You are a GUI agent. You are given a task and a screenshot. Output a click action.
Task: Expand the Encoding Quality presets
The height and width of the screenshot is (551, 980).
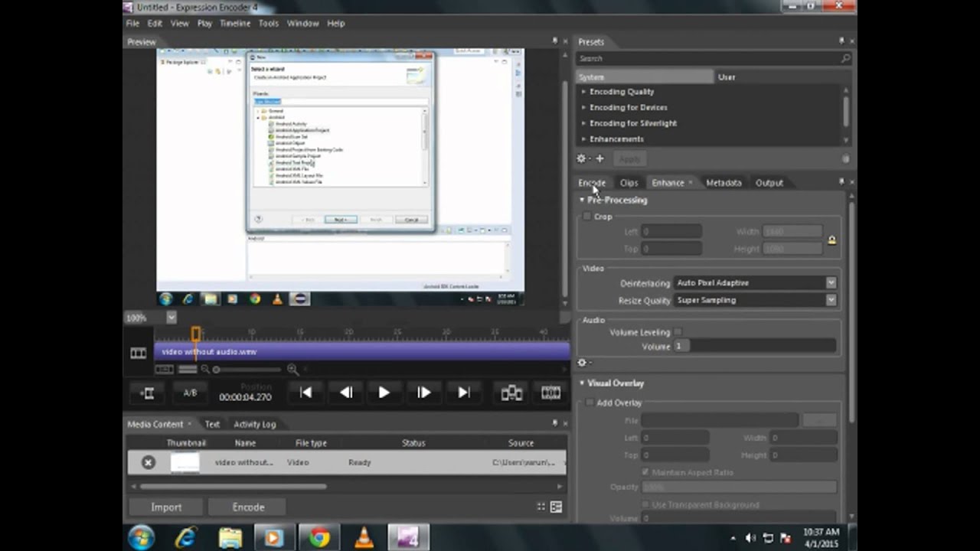[583, 92]
